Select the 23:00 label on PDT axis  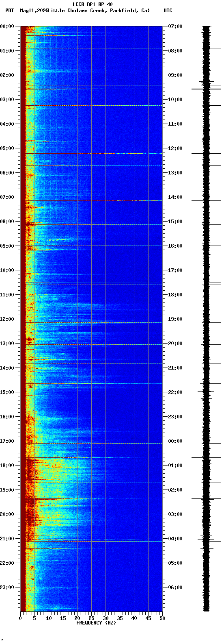(x=7, y=587)
